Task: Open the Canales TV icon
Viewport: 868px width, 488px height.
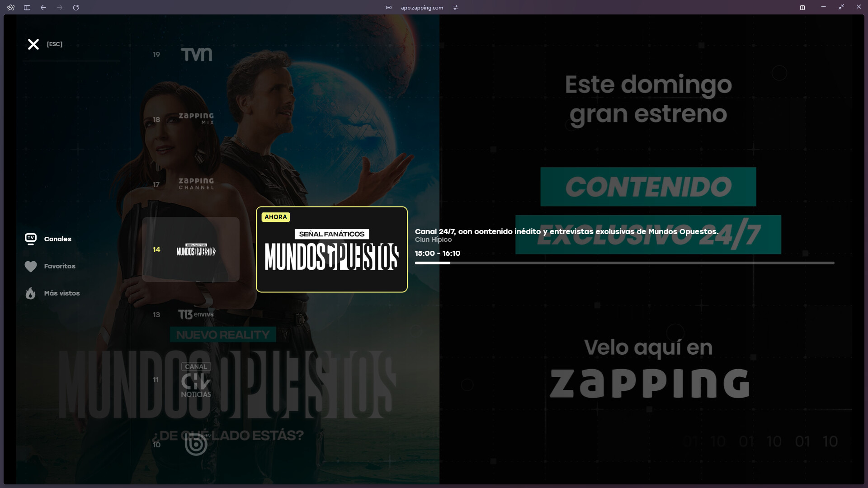Action: [31, 239]
